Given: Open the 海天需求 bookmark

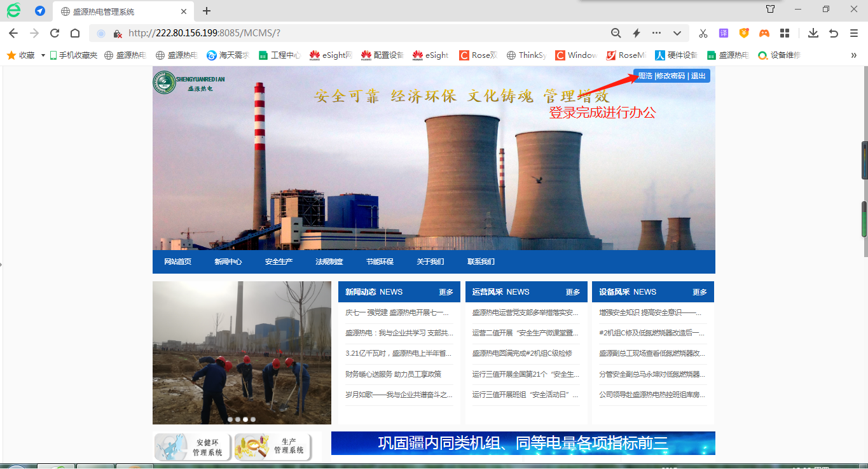Looking at the screenshot, I should click(228, 55).
